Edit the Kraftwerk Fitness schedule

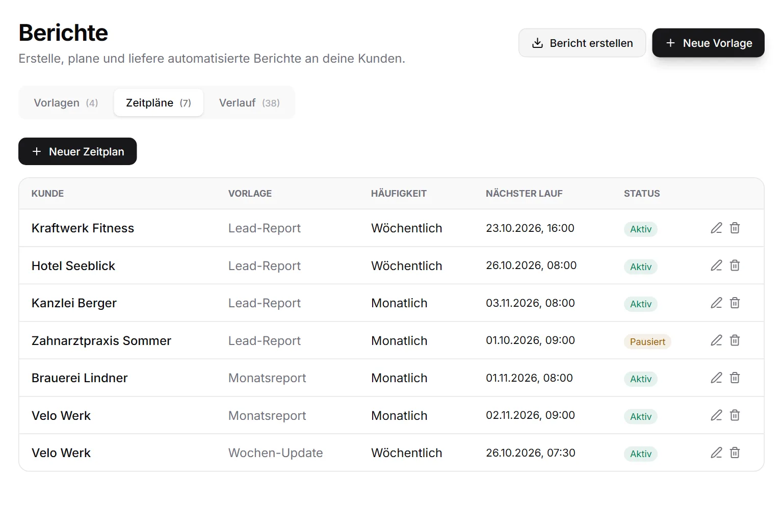[716, 228]
